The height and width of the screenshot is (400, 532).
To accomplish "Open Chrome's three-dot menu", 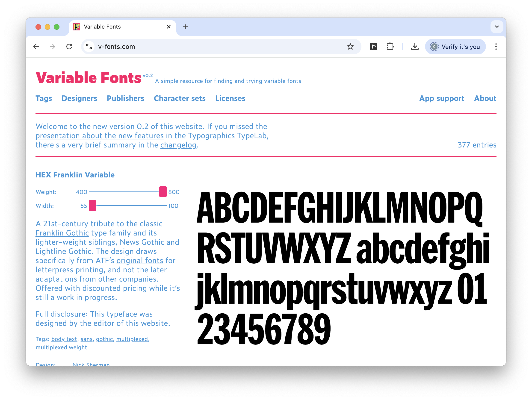I will [x=496, y=47].
